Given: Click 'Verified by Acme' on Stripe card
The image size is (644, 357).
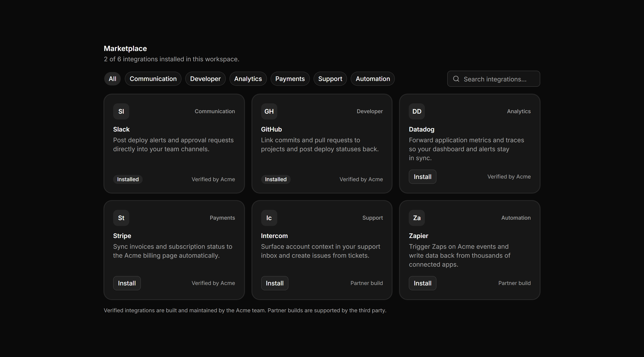Looking at the screenshot, I should click(213, 283).
